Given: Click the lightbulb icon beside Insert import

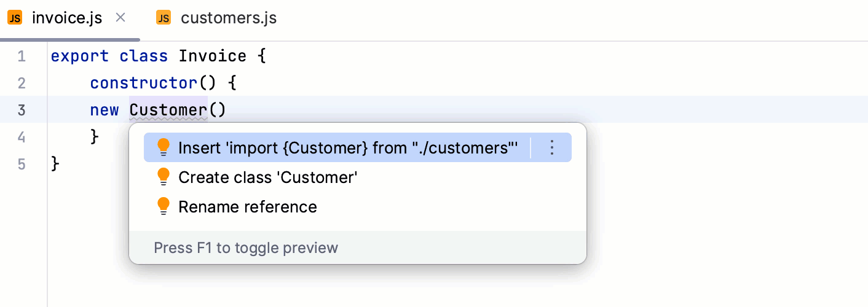Looking at the screenshot, I should [x=163, y=147].
